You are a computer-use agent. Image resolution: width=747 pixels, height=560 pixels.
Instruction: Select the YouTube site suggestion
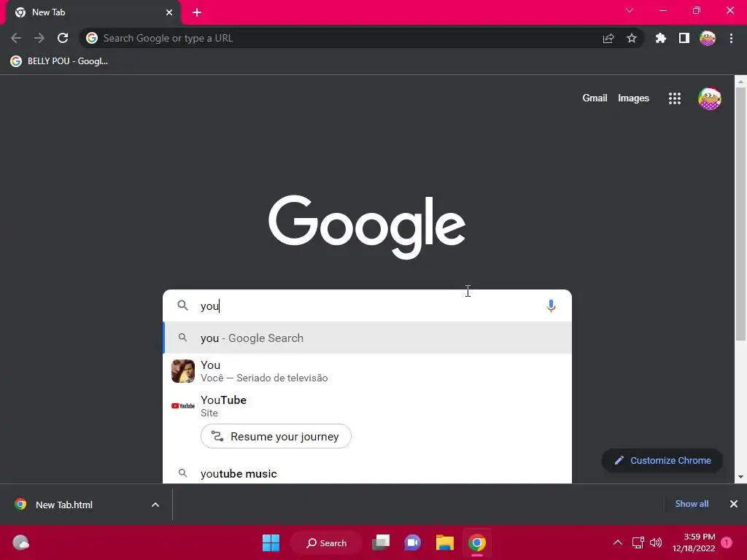(368, 405)
